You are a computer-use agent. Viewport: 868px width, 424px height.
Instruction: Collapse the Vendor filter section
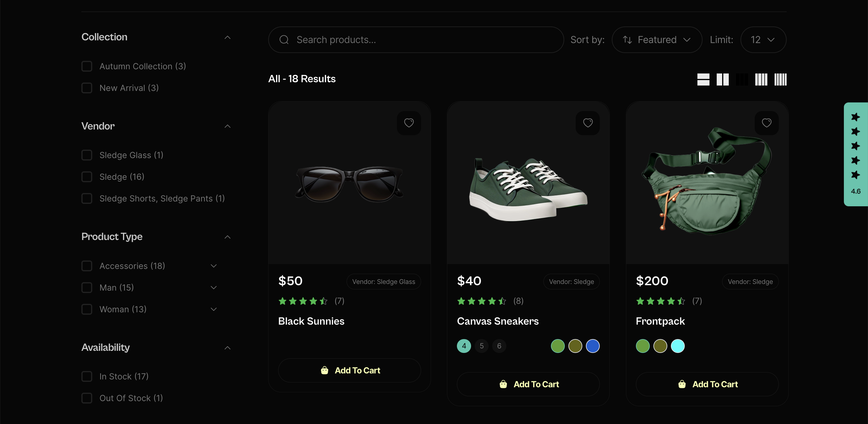[228, 126]
